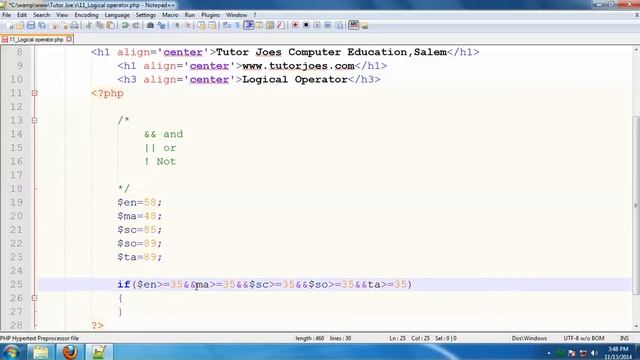640x360 pixels.
Task: Open the View menu
Action: (x=62, y=15)
